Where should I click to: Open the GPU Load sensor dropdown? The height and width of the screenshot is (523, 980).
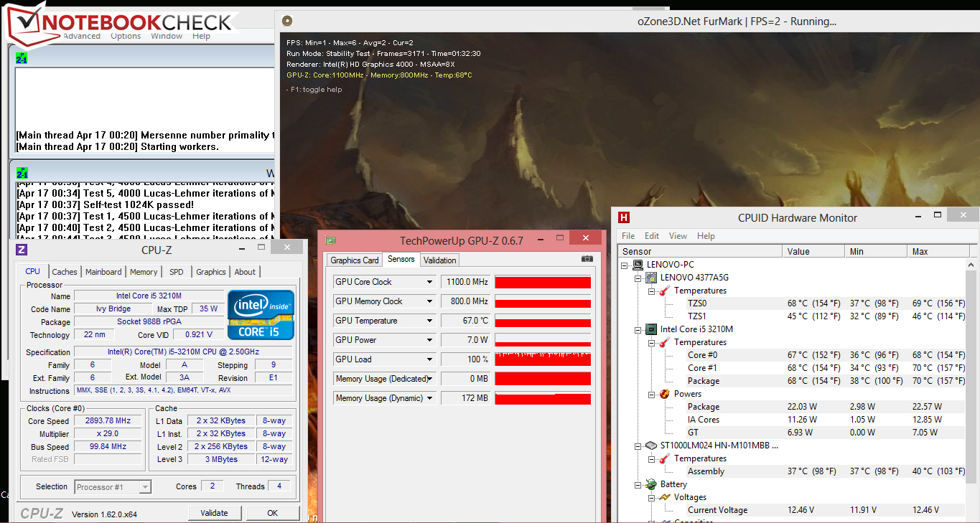(430, 359)
